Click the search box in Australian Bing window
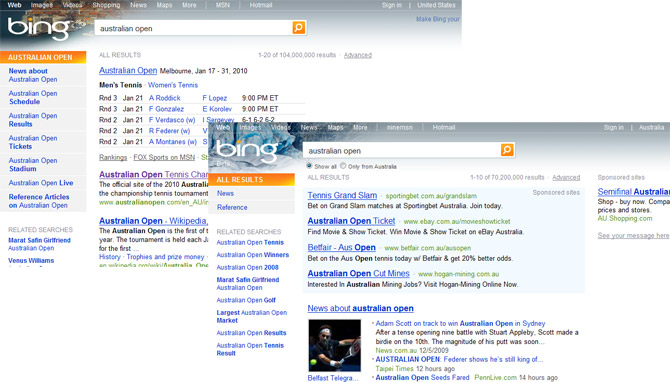 pyautogui.click(x=402, y=150)
